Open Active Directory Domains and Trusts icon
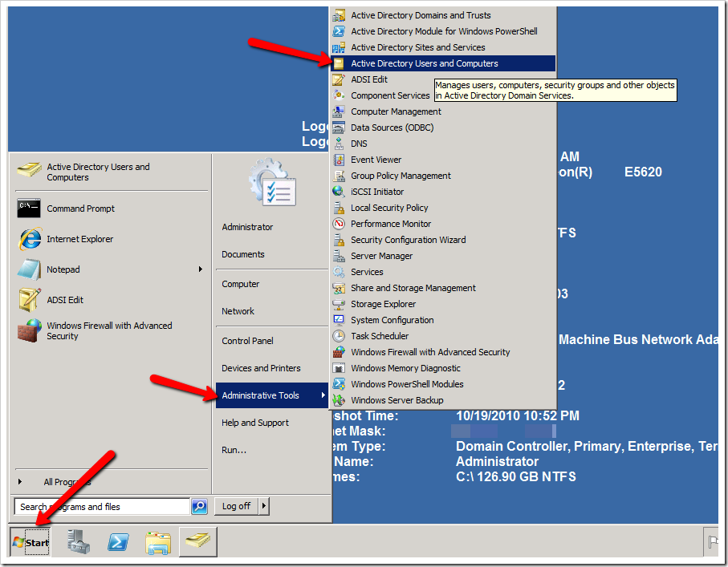Image resolution: width=728 pixels, height=567 pixels. pos(339,15)
